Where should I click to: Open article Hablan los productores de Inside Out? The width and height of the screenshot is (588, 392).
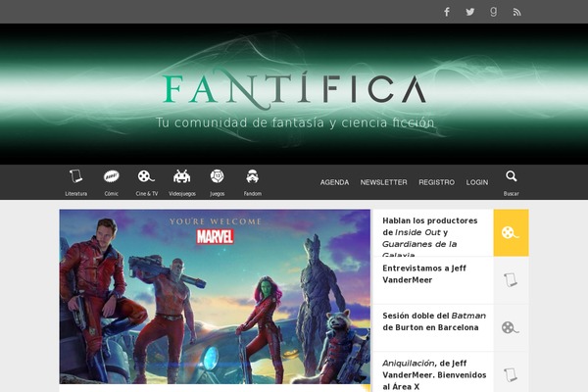[x=430, y=238]
